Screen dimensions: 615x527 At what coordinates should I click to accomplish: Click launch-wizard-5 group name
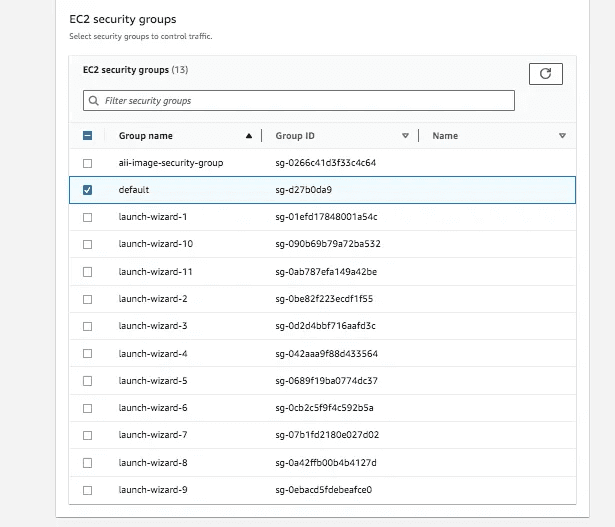pos(153,381)
